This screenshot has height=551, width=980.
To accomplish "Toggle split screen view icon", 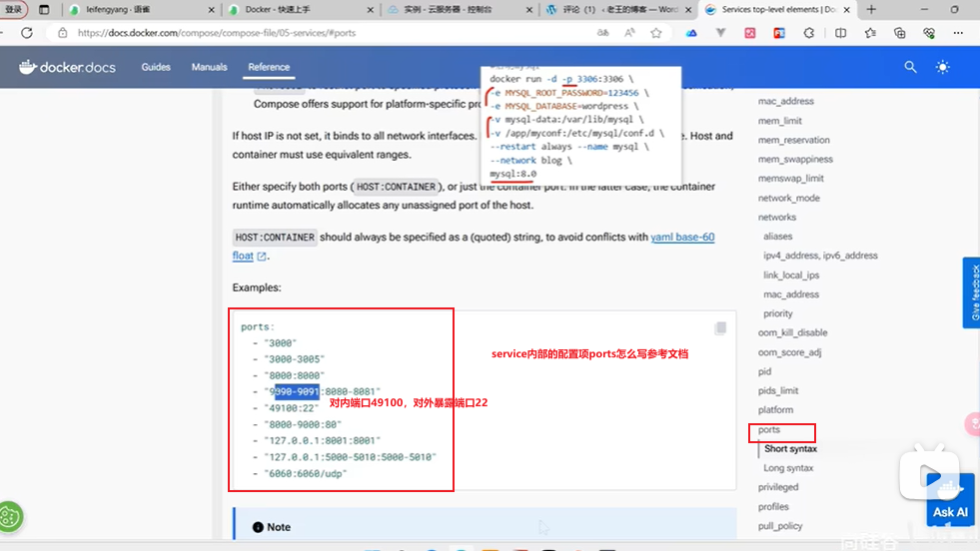I will tap(840, 33).
